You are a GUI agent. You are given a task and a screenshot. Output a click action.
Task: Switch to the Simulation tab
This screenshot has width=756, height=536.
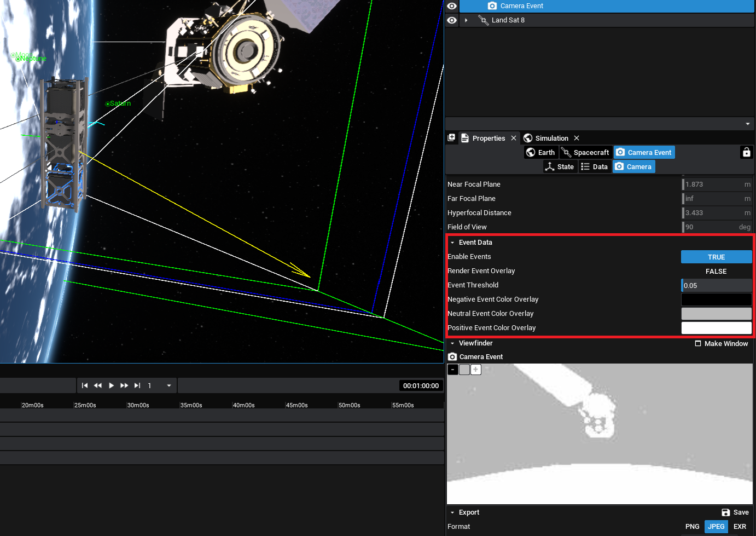(551, 138)
